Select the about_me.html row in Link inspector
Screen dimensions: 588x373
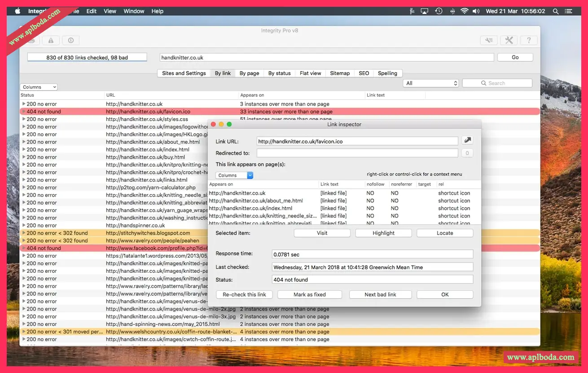click(x=256, y=201)
